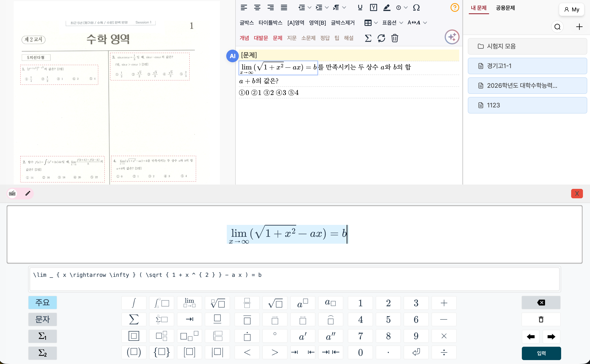Toggle the 해설 section label

[349, 38]
